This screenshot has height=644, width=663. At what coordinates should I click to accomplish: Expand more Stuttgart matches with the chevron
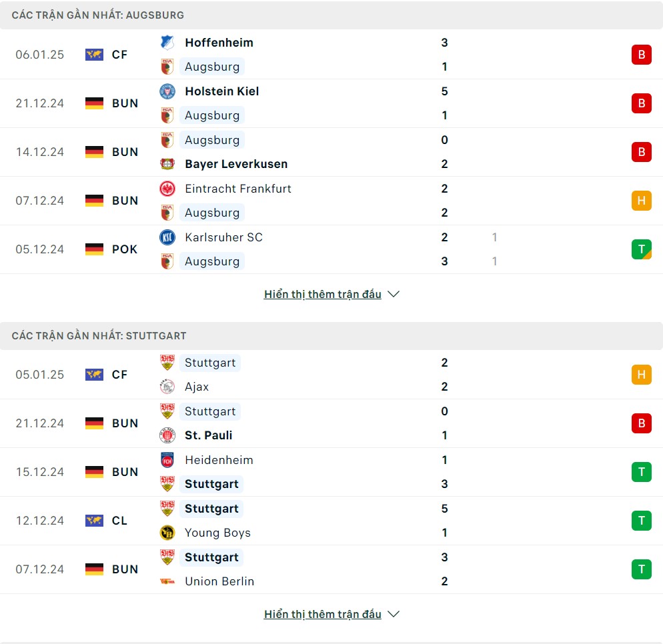coord(394,614)
